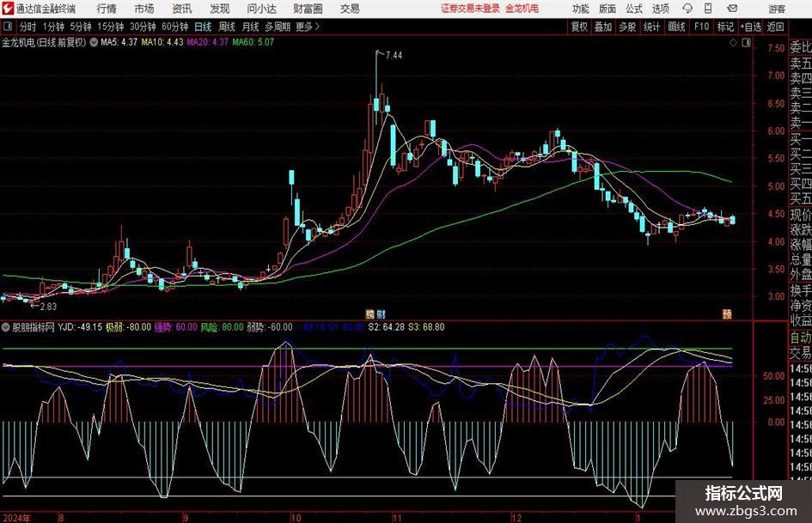Click the 强势: 60.00 indicator value

(x=175, y=327)
